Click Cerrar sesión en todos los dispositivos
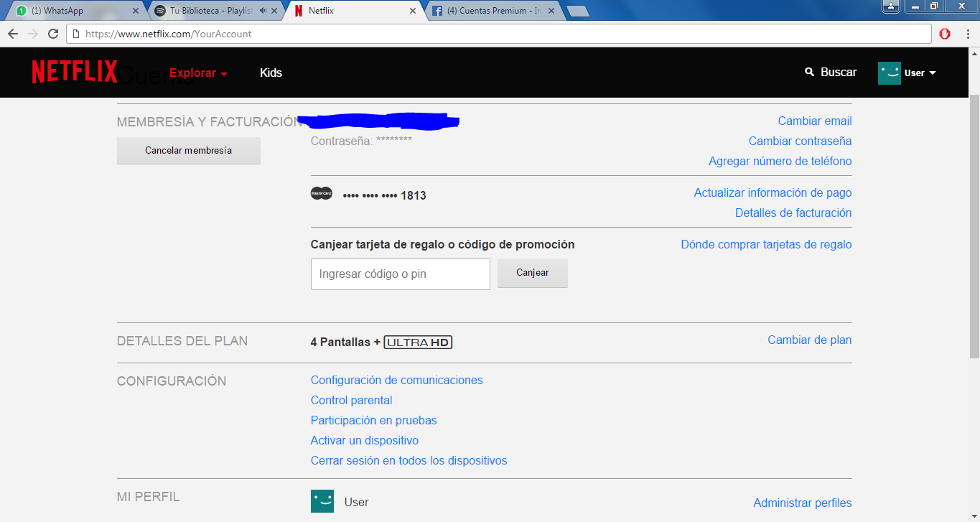The height and width of the screenshot is (522, 980). pos(409,461)
